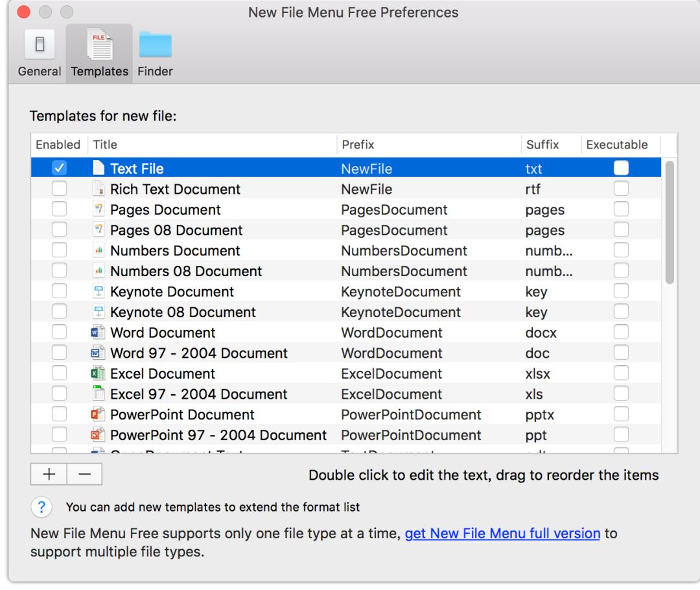Screen dimensions: 700x590
Task: Remove selected template with minus button
Action: click(x=84, y=474)
